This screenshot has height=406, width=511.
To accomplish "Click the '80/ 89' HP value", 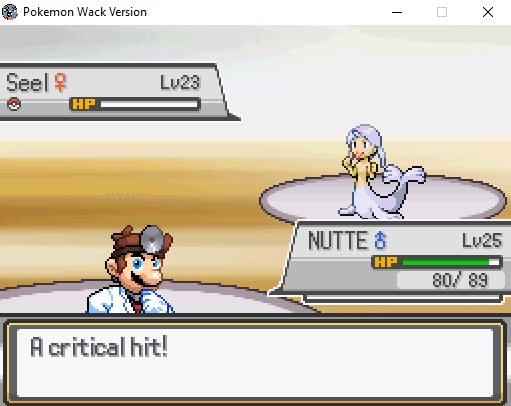I will [x=460, y=280].
